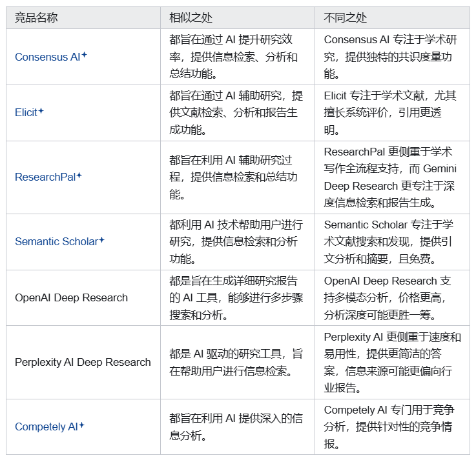Screen dimensions: 476x462
Task: Open the Semantic Scholar link
Action: (56, 241)
